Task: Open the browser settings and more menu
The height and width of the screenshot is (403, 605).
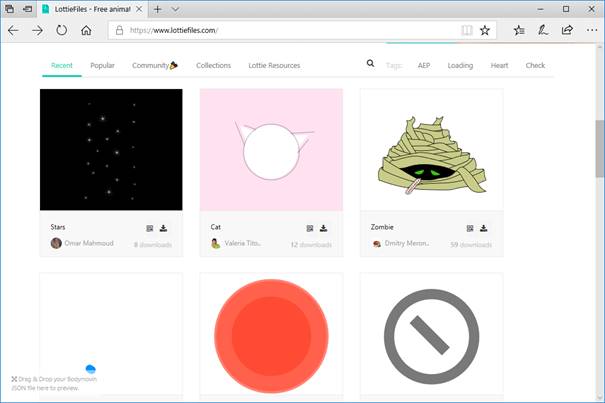Action: pos(592,30)
